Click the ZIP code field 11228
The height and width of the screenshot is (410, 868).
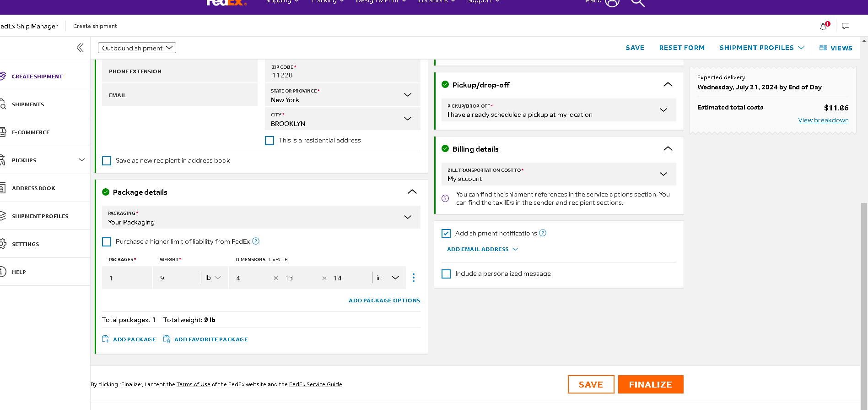point(343,71)
